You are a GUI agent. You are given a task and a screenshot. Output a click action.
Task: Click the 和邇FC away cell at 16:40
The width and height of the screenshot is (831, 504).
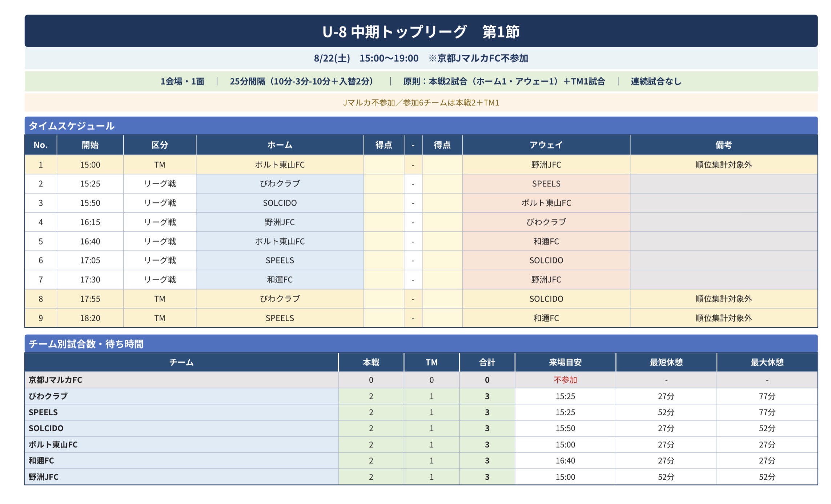[546, 241]
